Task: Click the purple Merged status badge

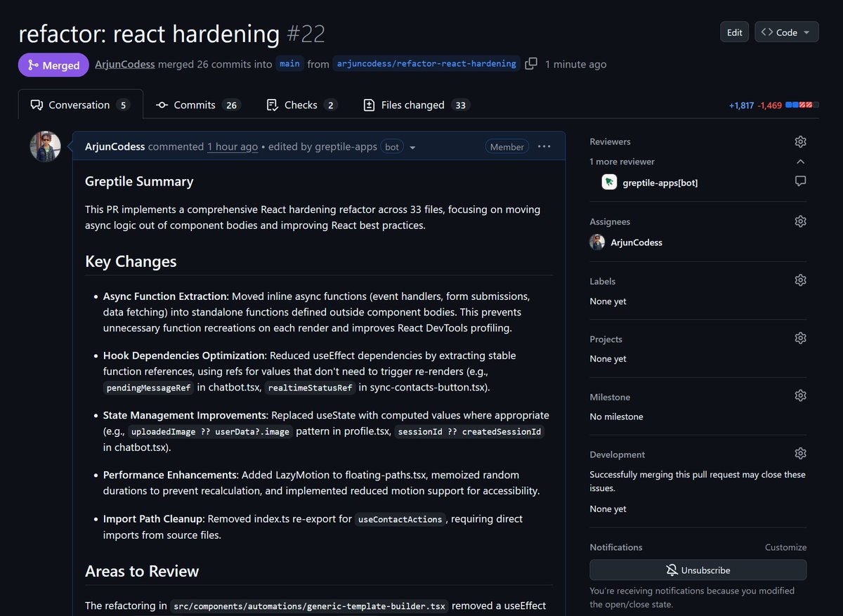Action: coord(53,65)
